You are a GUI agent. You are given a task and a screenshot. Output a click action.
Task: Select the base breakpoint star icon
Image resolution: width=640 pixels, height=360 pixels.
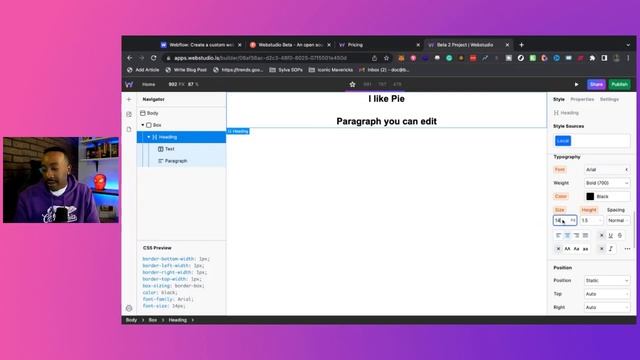tap(352, 84)
